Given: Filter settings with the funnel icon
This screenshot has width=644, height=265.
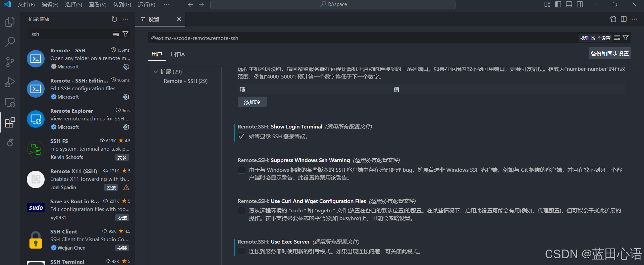Looking at the screenshot, I should click(x=626, y=38).
